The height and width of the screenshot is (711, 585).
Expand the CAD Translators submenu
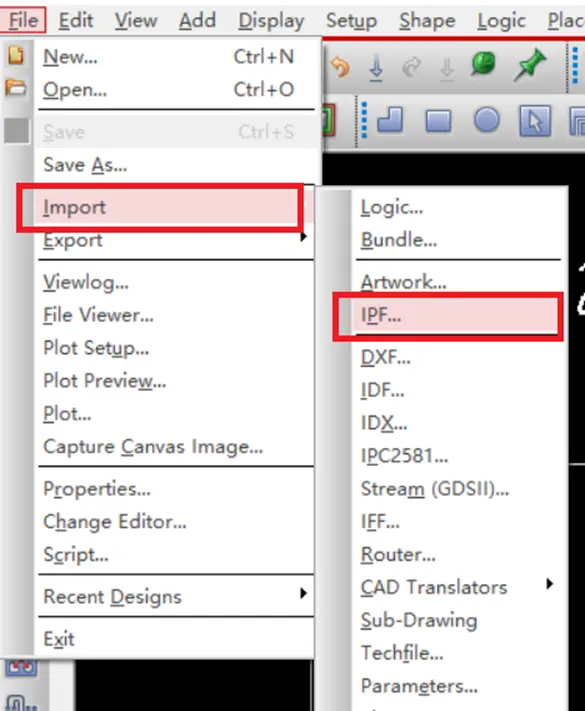tap(456, 587)
